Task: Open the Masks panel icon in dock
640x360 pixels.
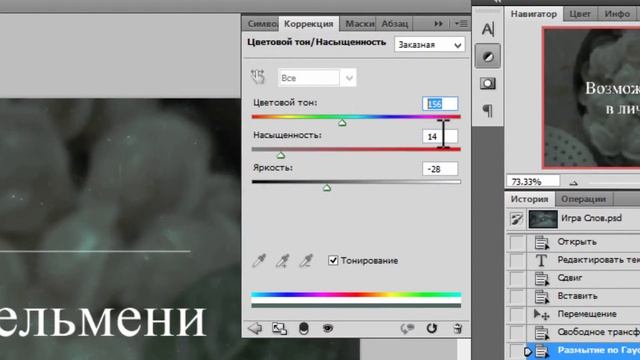Action: point(488,83)
